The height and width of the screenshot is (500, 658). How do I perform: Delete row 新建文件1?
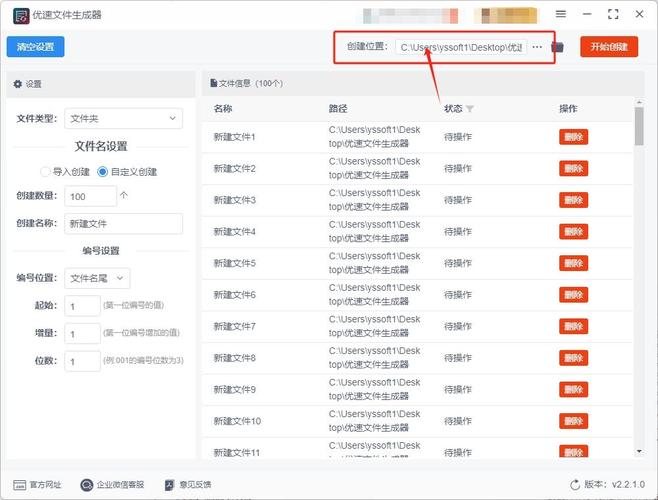573,137
